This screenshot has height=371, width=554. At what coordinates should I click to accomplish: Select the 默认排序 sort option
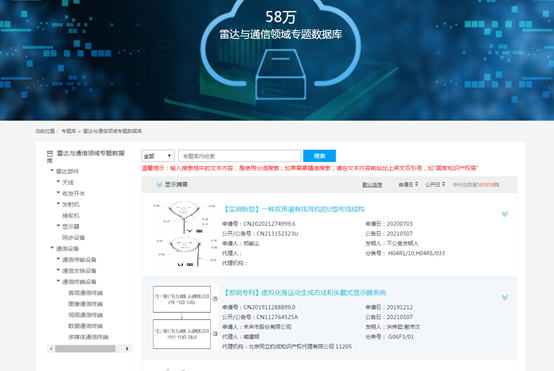[x=372, y=185]
